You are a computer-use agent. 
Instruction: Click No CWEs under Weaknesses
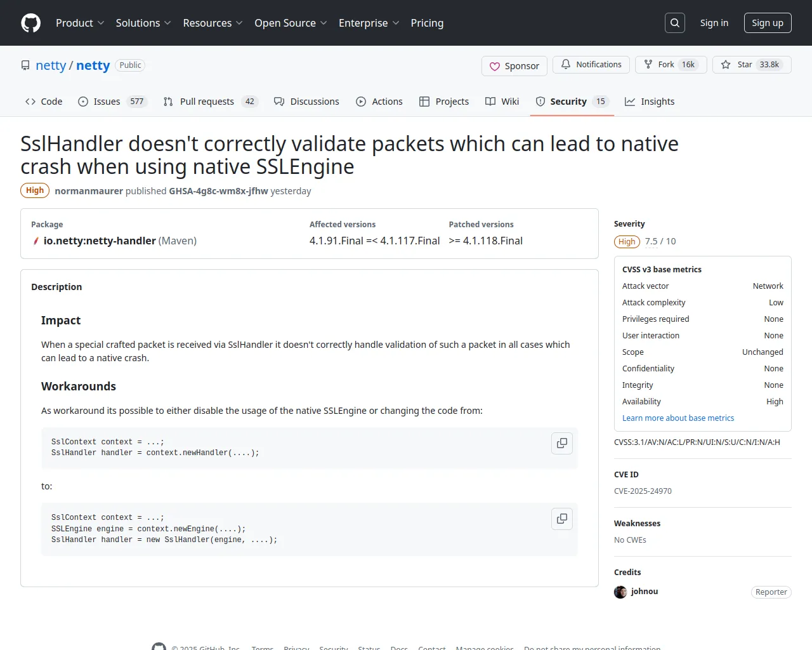click(x=630, y=540)
